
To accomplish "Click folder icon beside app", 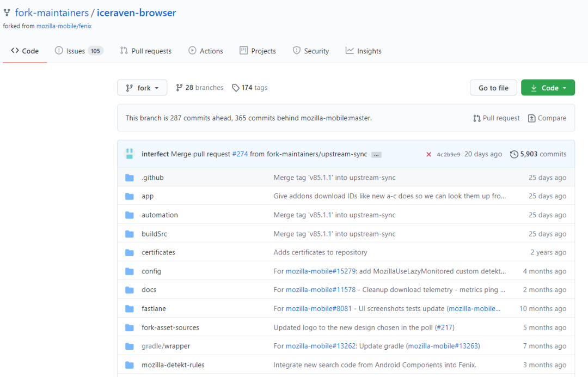I will point(130,196).
